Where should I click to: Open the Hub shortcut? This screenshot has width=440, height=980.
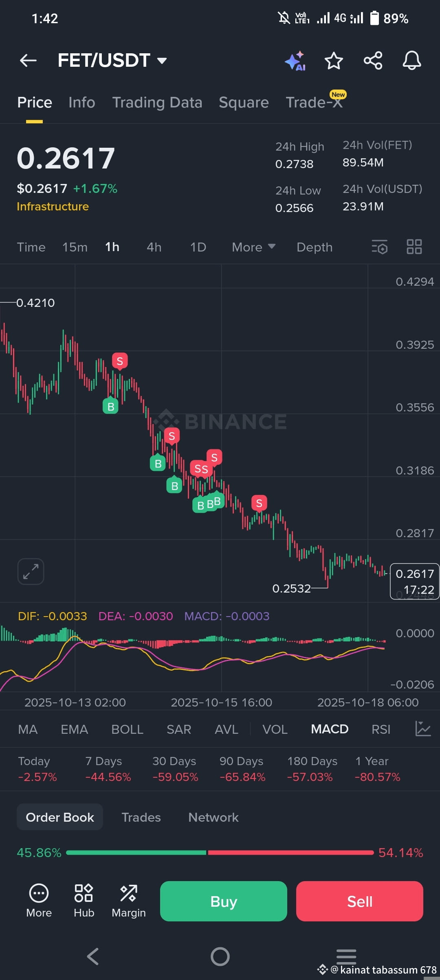pos(84,901)
